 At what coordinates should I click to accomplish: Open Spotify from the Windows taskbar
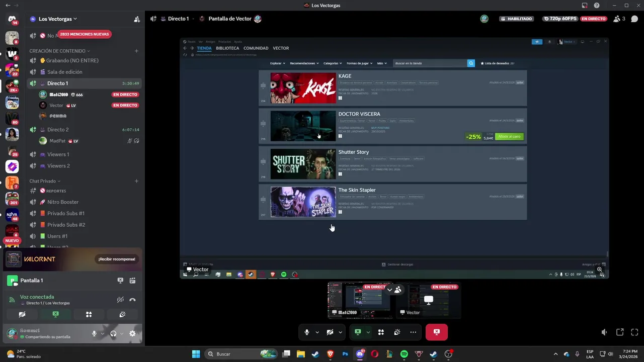pos(404,354)
